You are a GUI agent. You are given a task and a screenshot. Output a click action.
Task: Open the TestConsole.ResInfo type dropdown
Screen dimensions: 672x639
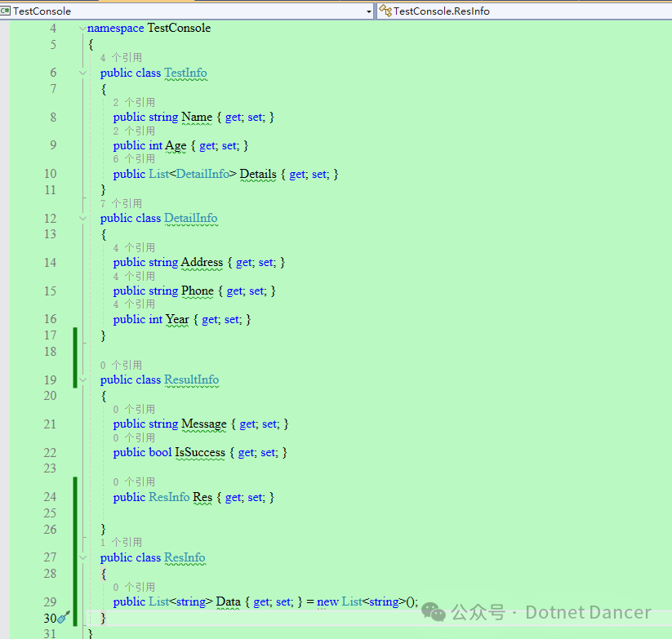pos(523,11)
